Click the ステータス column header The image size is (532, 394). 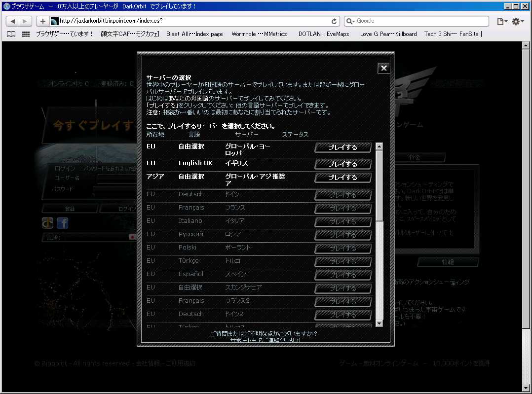295,135
